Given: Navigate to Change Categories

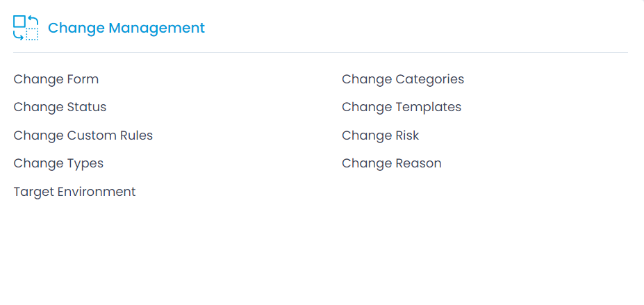Looking at the screenshot, I should (x=403, y=79).
